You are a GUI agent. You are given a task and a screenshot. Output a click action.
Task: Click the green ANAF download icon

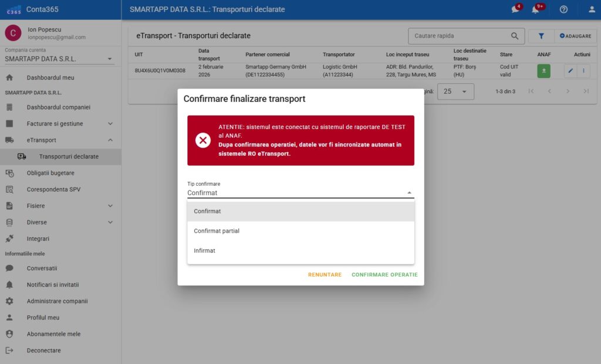click(x=544, y=71)
